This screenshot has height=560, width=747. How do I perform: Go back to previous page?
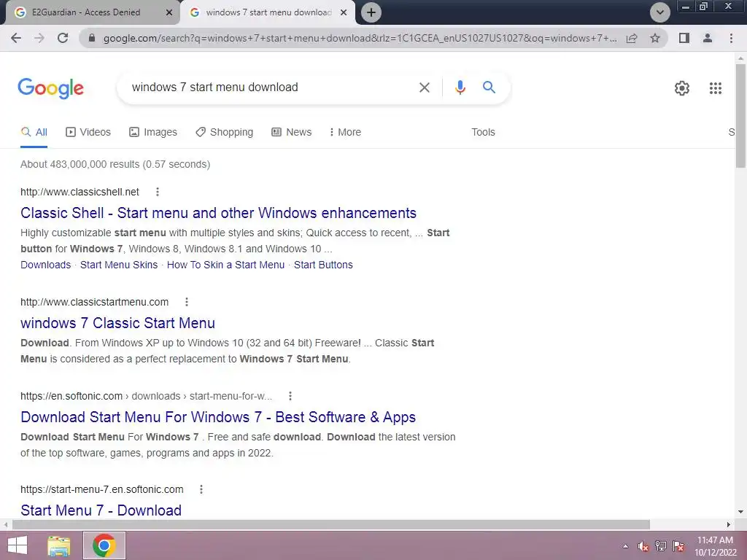[16, 38]
